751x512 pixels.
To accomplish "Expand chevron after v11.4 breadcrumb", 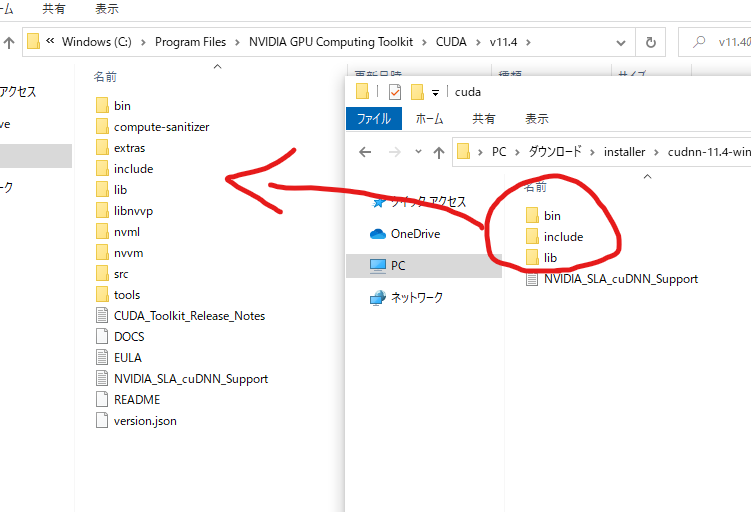I will point(528,43).
